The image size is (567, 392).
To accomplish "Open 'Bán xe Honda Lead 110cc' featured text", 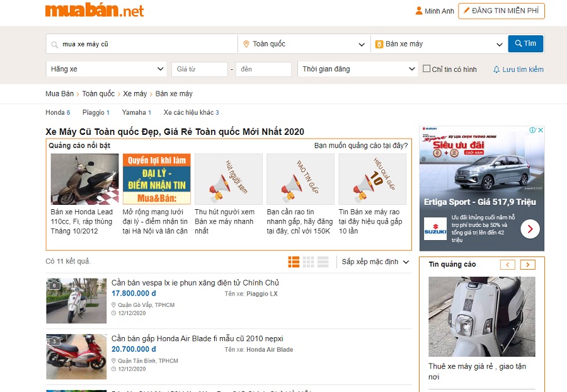I will coord(82,221).
